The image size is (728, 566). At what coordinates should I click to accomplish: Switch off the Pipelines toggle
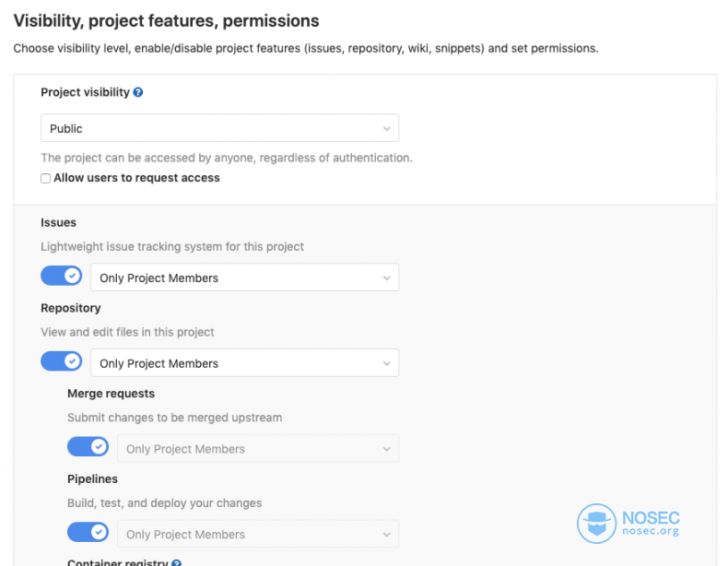[x=88, y=532]
